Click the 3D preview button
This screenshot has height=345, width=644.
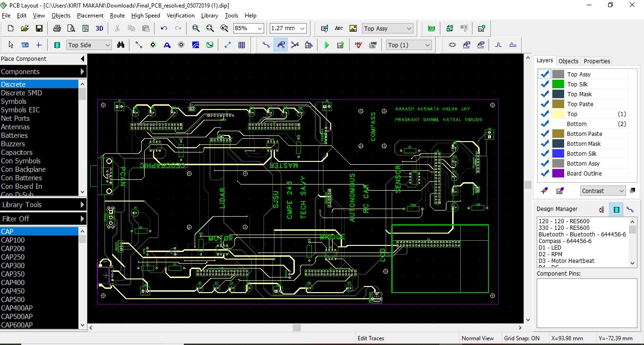99,28
